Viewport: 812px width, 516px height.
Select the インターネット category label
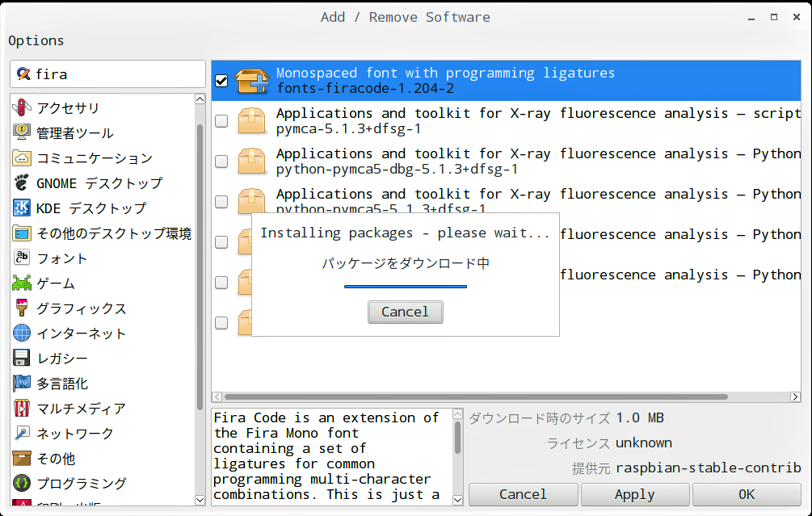point(82,334)
